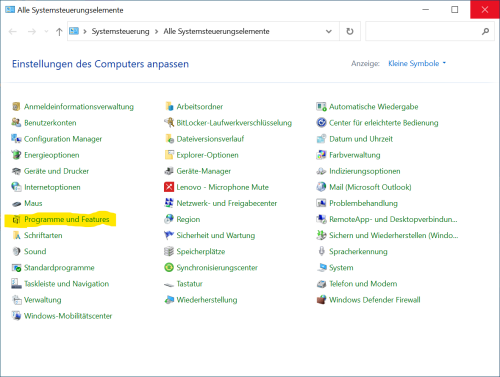The height and width of the screenshot is (377, 500).
Task: Select Systemsteuerung in the breadcrumb path
Action: 120,31
